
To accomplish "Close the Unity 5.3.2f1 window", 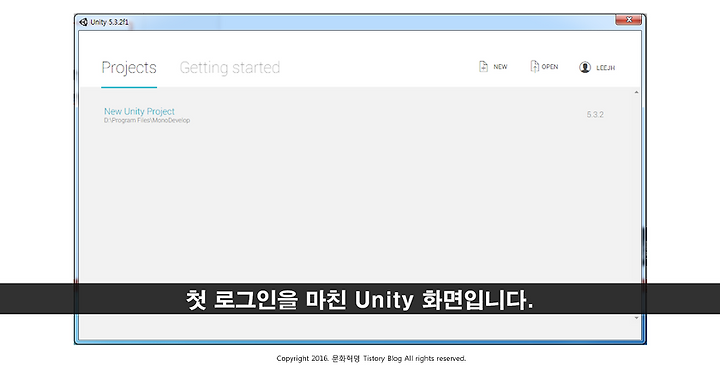I will pos(629,20).
